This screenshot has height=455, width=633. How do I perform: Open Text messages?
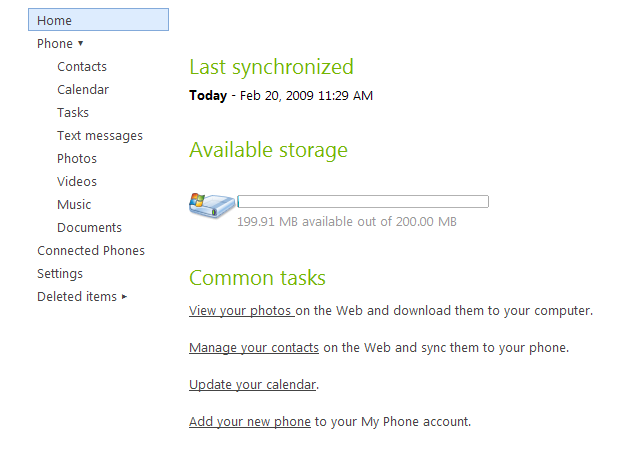coord(100,136)
